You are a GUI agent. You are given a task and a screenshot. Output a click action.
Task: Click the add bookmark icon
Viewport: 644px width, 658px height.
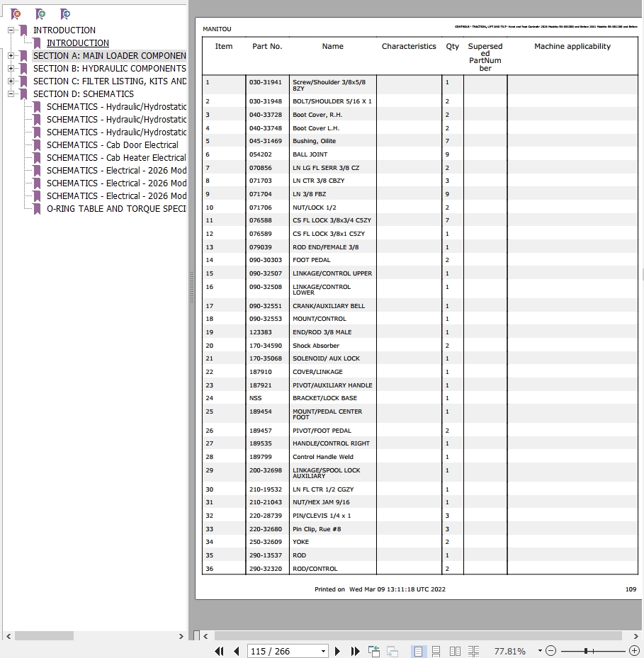(40, 14)
